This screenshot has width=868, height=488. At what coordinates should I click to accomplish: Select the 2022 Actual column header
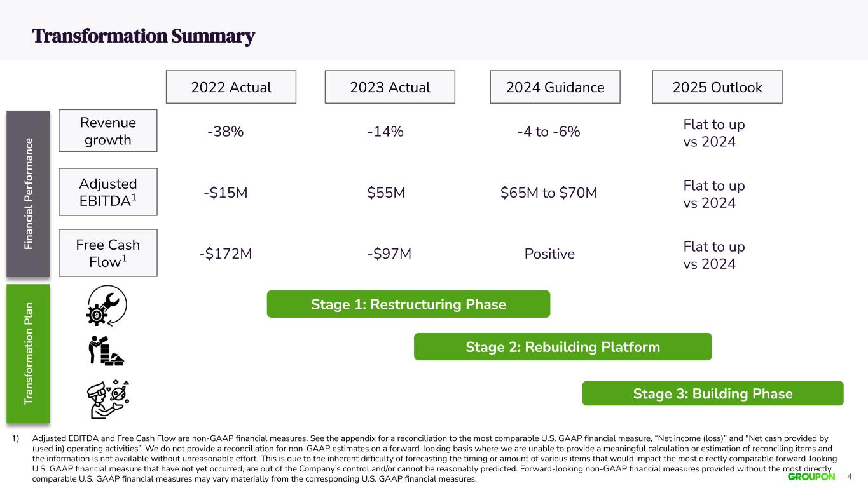231,87
